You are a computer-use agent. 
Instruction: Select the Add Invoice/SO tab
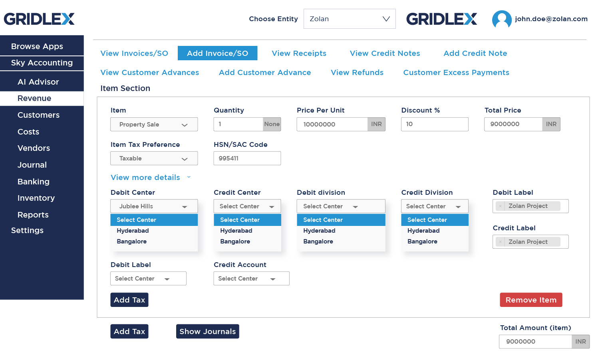[x=217, y=53]
